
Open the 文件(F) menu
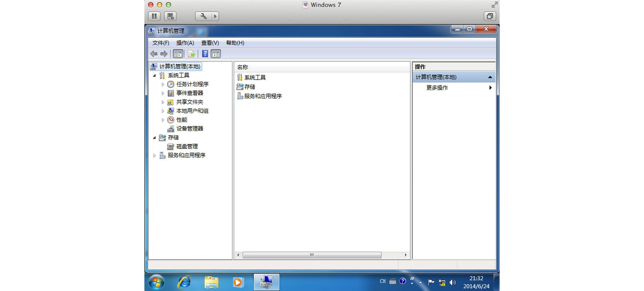161,43
